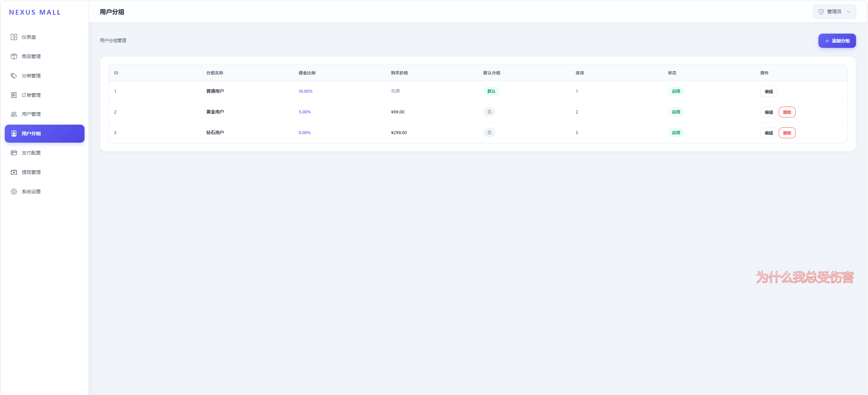The height and width of the screenshot is (395, 868).
Task: Click the 默认 badge for 普通用户
Action: pos(491,91)
